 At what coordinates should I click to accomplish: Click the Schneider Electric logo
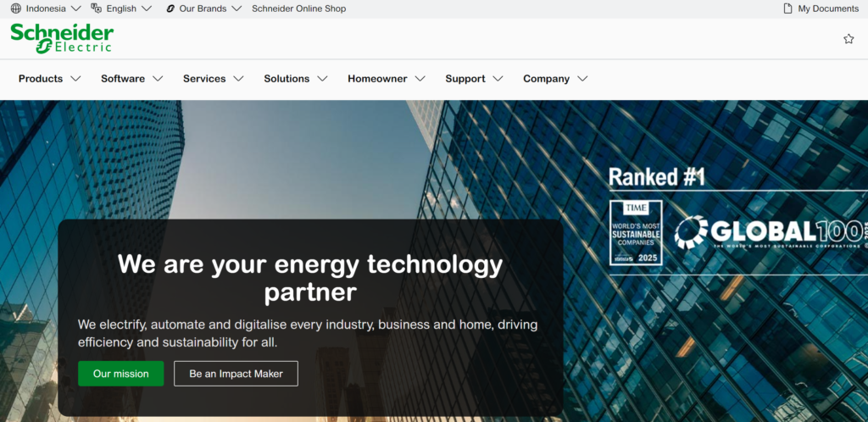tap(62, 38)
